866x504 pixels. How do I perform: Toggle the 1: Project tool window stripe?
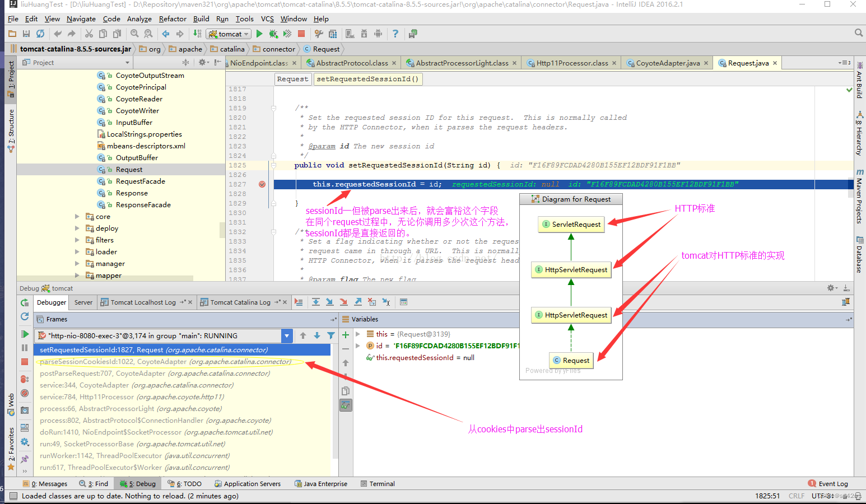[x=11, y=78]
